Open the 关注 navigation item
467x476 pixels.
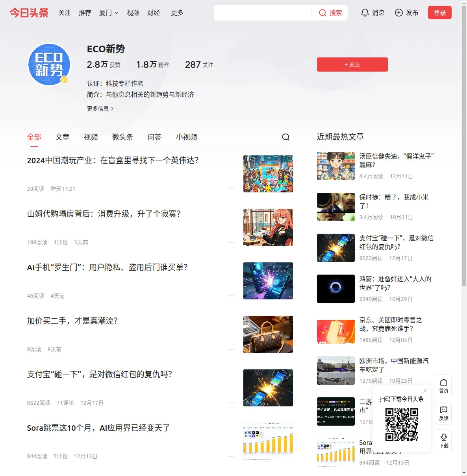coord(65,13)
